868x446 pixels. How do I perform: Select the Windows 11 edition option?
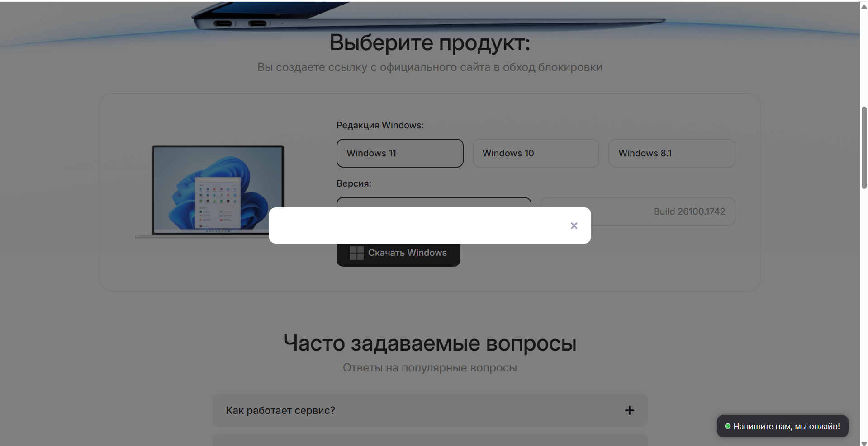coord(399,153)
